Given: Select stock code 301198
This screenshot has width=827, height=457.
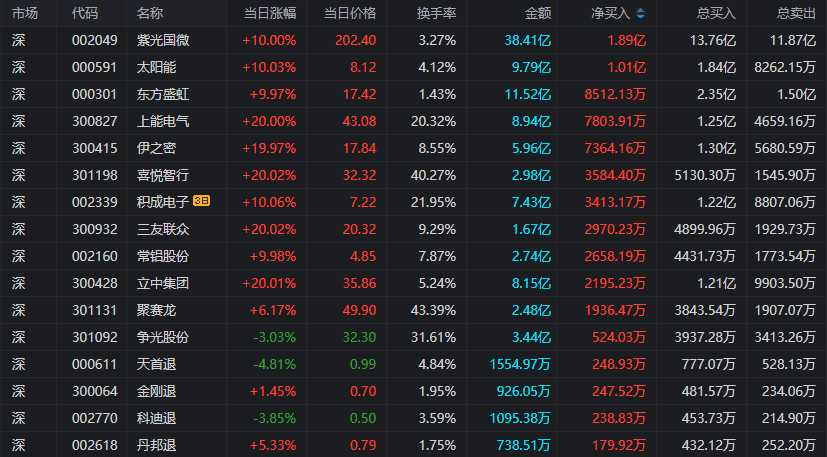Looking at the screenshot, I should point(94,175).
